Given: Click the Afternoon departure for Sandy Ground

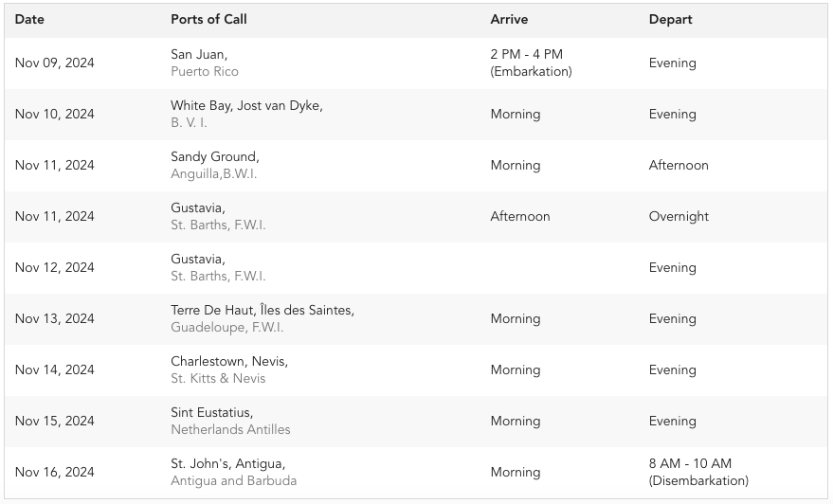Looking at the screenshot, I should coord(679,165).
